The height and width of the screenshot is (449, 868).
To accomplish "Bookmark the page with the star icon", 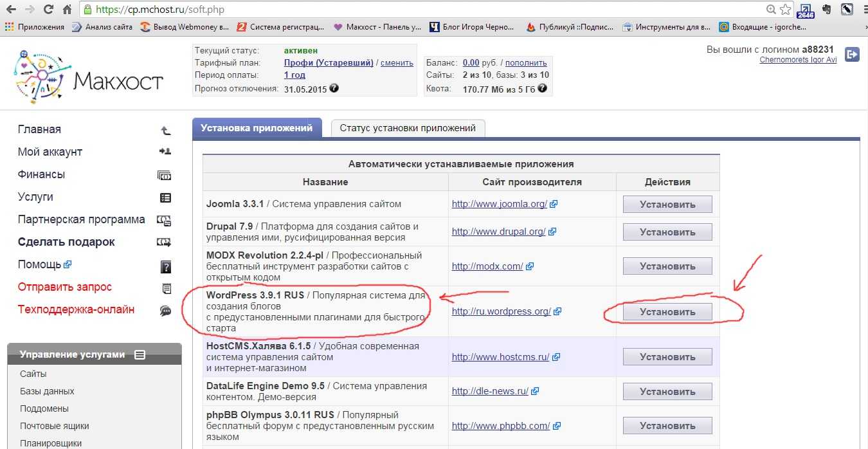I will 785,10.
